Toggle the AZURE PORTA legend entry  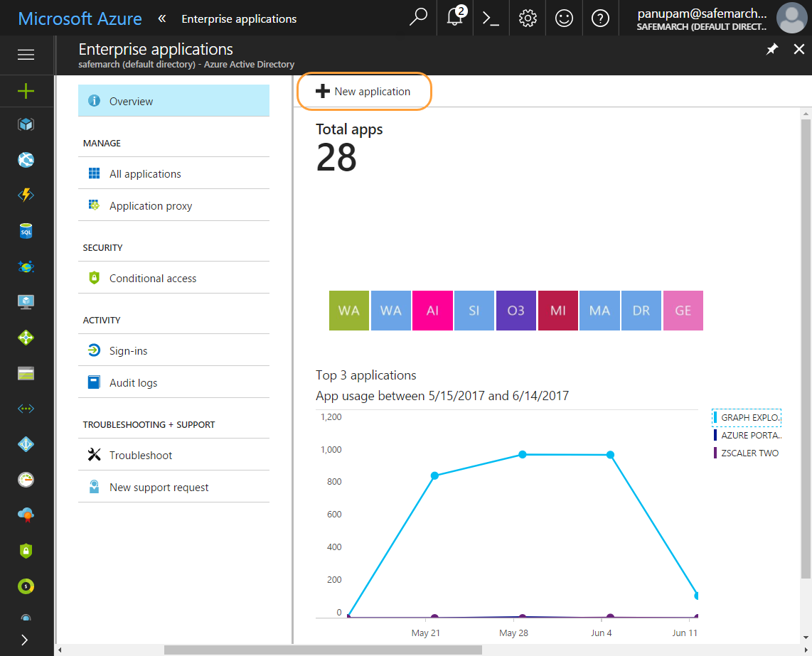coord(745,435)
